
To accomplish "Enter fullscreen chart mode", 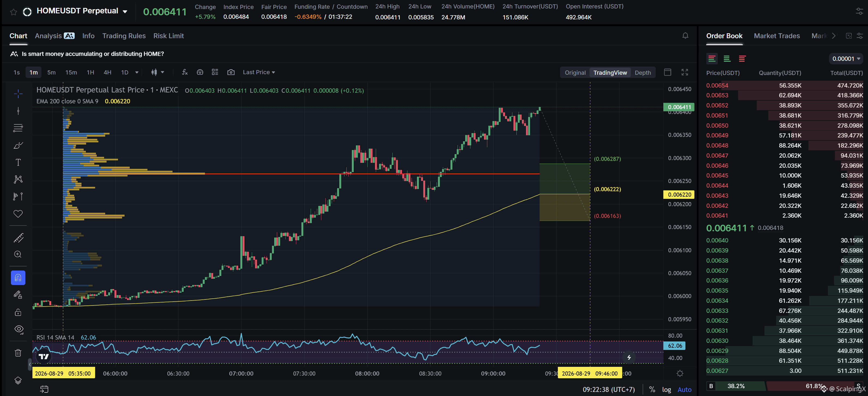I will (x=685, y=72).
